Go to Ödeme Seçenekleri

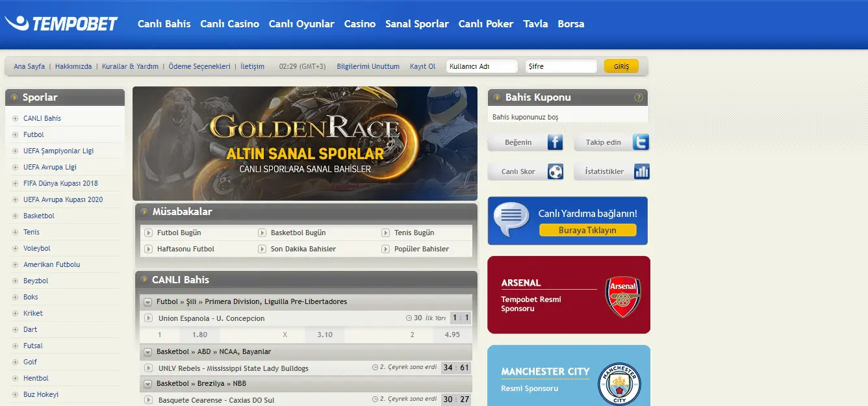[x=199, y=66]
